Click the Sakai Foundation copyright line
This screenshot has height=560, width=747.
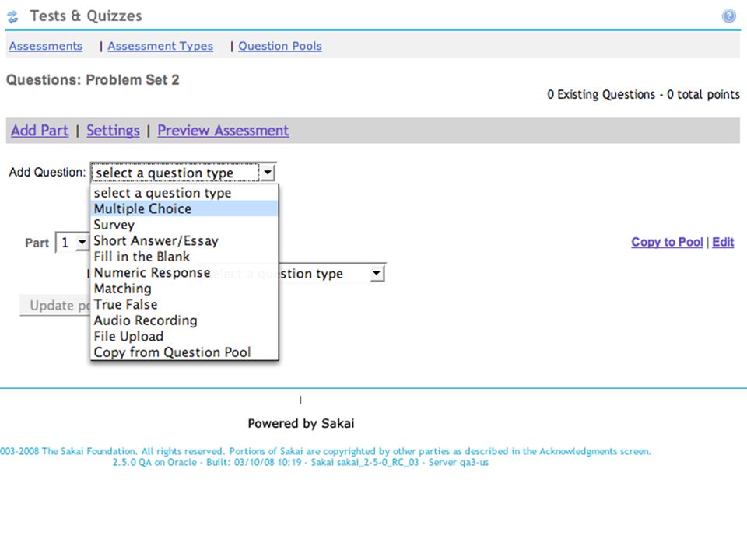[x=325, y=451]
